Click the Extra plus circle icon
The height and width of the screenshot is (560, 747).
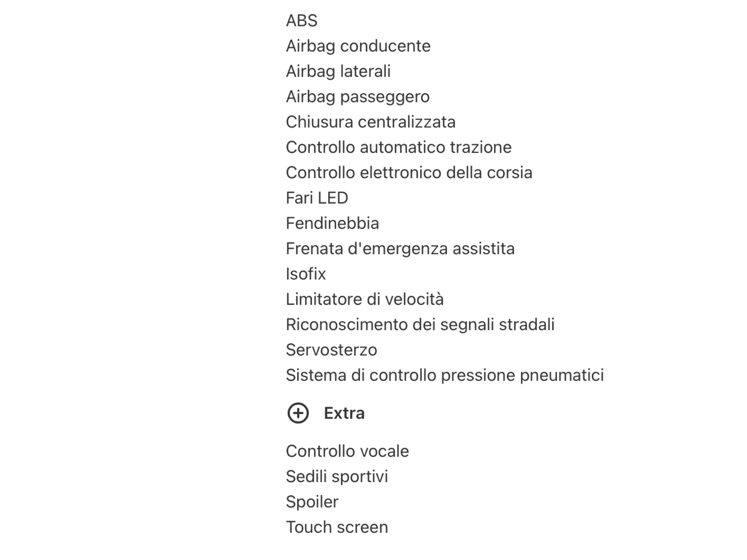[298, 413]
